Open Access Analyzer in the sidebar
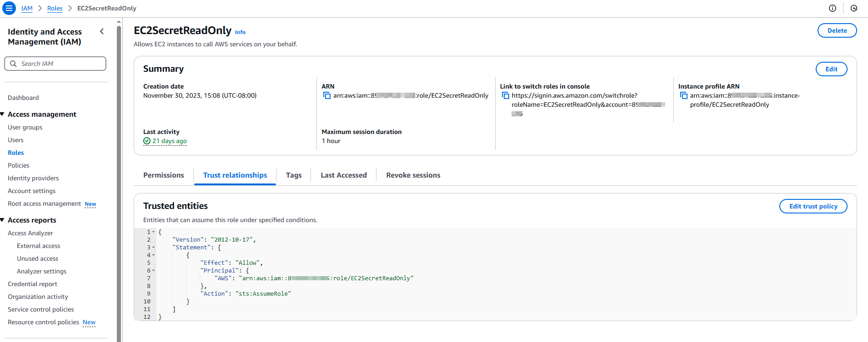The height and width of the screenshot is (342, 868). click(x=30, y=233)
